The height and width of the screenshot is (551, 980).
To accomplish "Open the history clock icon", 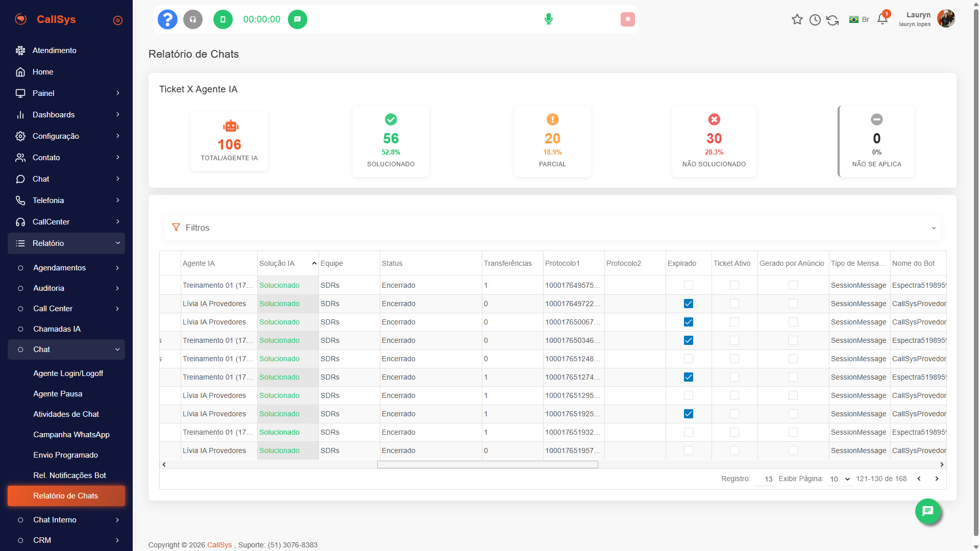I will click(x=815, y=20).
